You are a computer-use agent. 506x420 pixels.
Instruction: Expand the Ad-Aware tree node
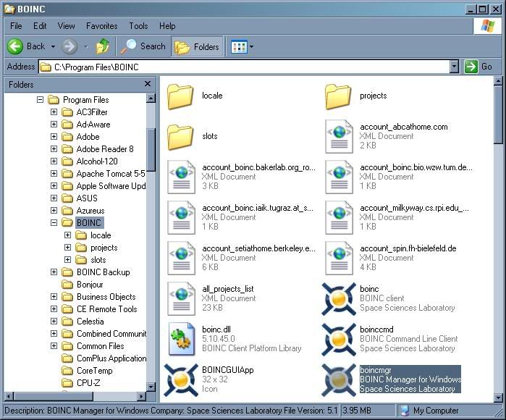(54, 125)
